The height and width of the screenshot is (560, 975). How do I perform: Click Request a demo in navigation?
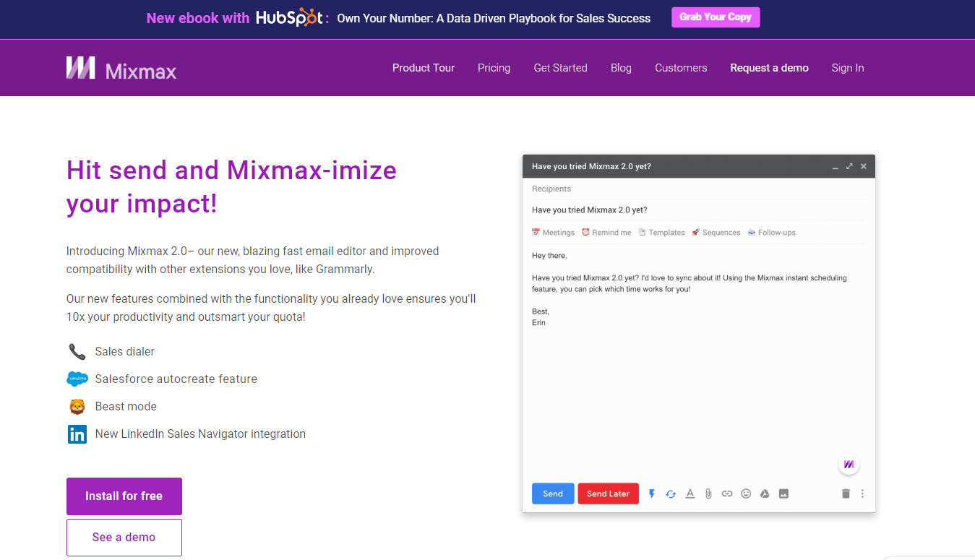click(x=769, y=68)
